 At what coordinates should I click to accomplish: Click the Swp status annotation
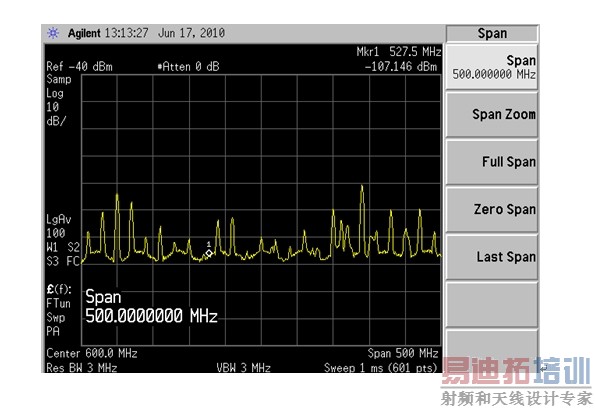point(56,317)
